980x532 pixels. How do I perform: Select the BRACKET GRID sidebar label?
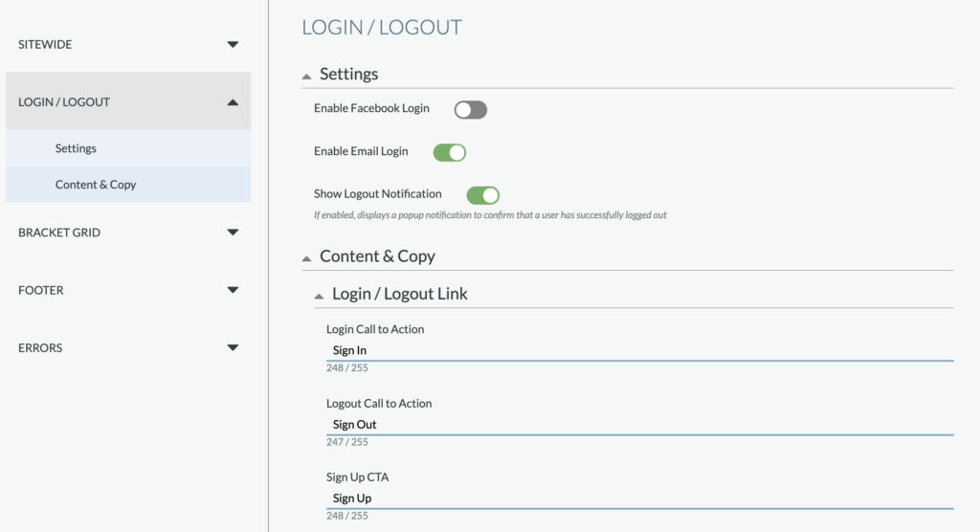tap(59, 233)
